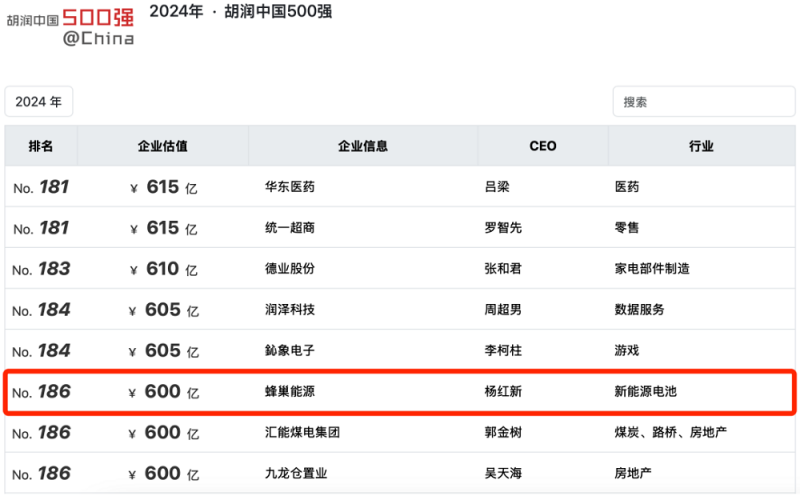Click industry cell 数据服务
The height and width of the screenshot is (496, 800).
click(639, 309)
